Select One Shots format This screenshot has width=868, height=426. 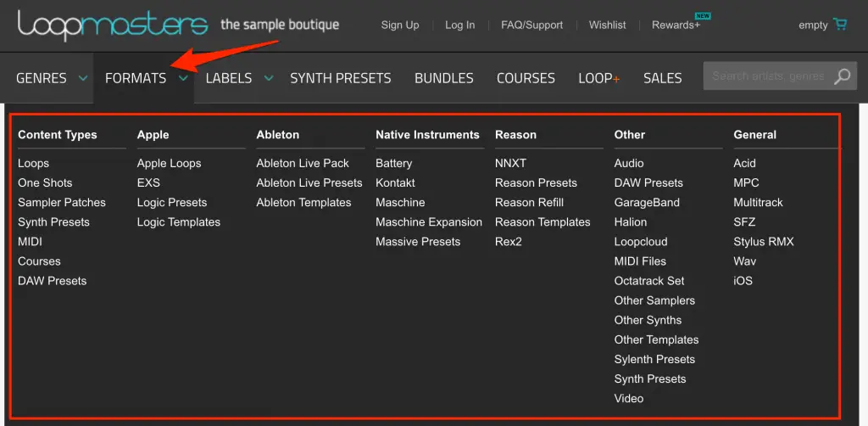(x=45, y=182)
